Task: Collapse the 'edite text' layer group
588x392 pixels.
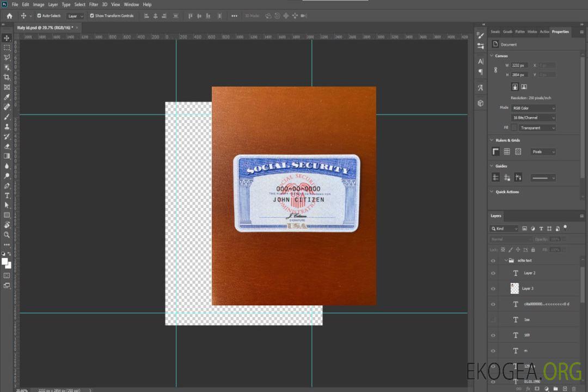Action: (x=506, y=260)
